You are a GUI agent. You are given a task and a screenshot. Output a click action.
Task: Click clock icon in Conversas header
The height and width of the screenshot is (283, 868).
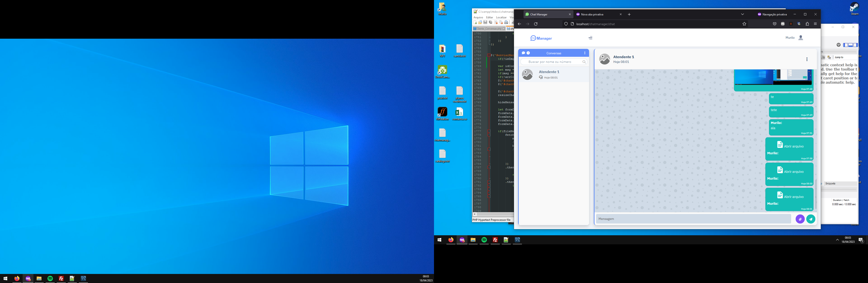pos(528,53)
